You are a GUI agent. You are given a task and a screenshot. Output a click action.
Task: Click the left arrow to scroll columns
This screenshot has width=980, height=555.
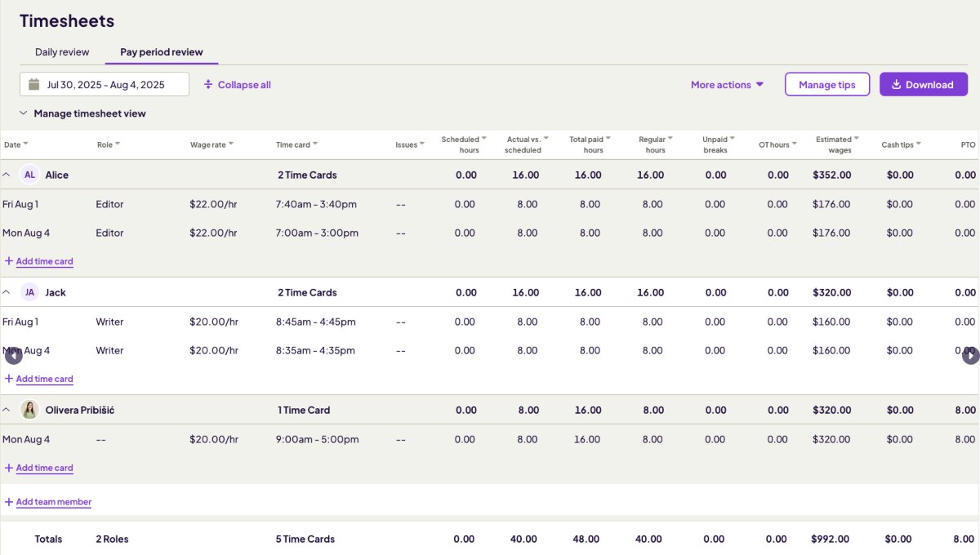pyautogui.click(x=13, y=356)
